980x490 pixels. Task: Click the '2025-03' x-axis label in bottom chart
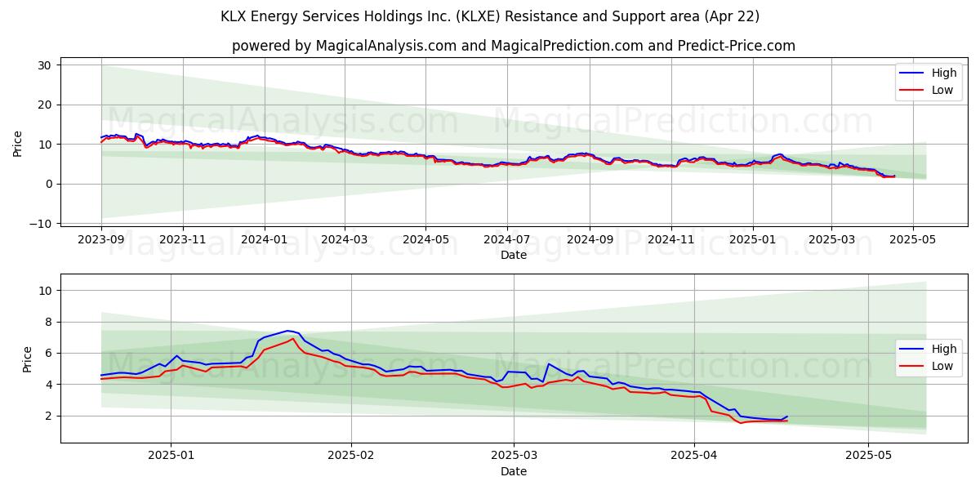coord(514,455)
